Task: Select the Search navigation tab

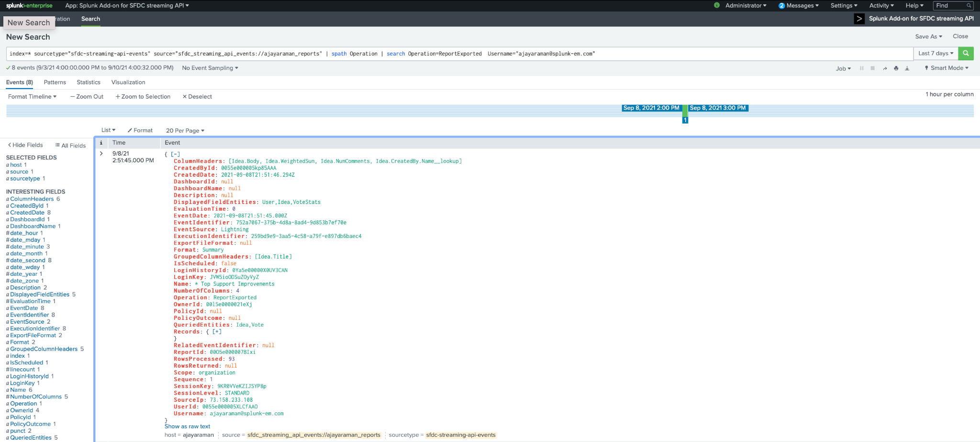Action: point(90,19)
